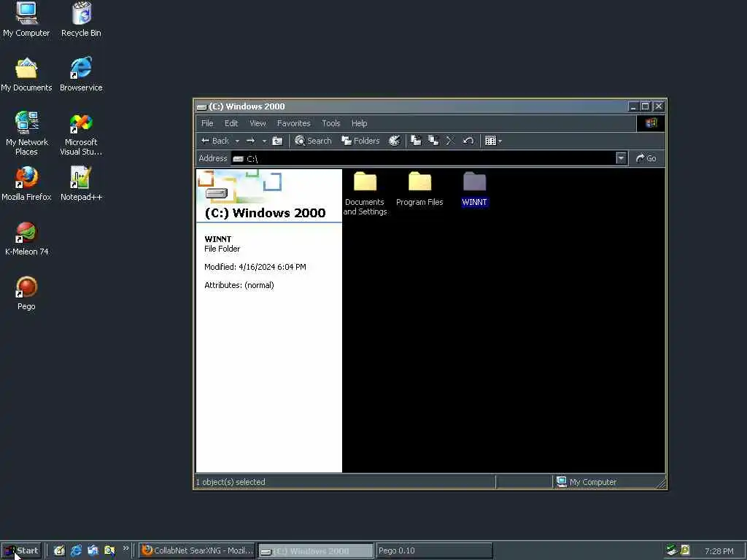The image size is (747, 560).
Task: Click the 7:28 PM clock
Action: click(x=719, y=551)
